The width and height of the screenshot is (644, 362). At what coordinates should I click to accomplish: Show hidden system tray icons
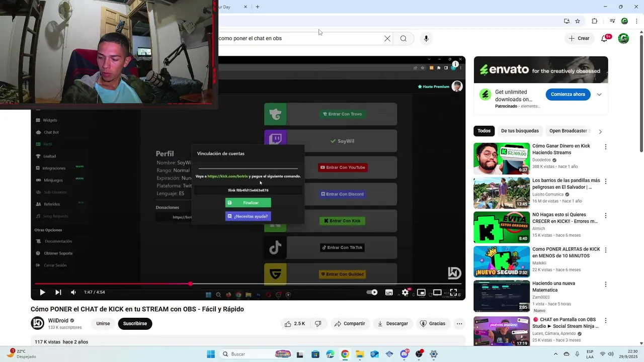tap(556, 354)
